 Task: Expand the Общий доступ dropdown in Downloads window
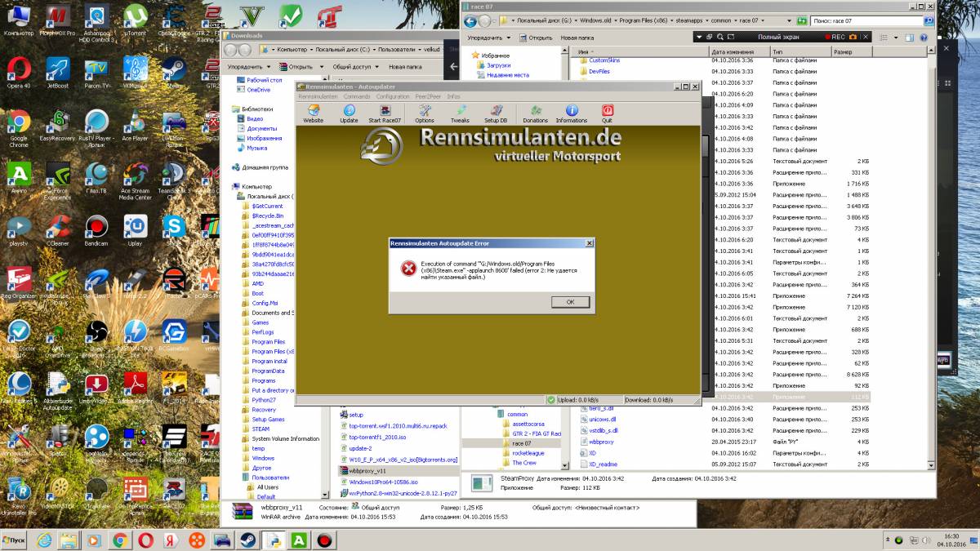coord(354,67)
